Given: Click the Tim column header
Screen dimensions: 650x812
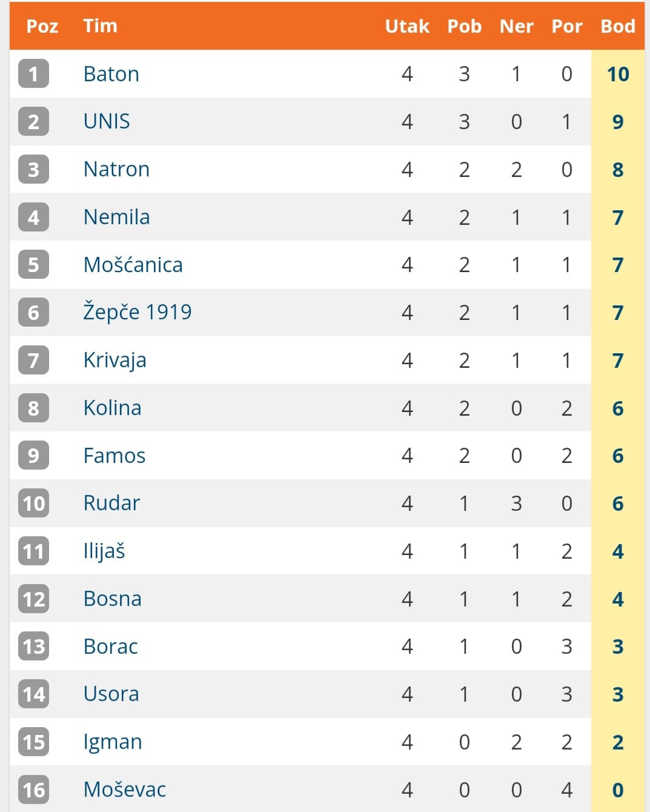Looking at the screenshot, I should tap(100, 26).
